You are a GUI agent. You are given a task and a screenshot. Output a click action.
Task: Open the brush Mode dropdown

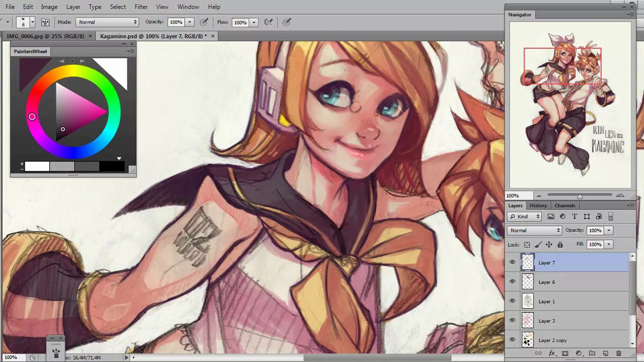point(107,22)
